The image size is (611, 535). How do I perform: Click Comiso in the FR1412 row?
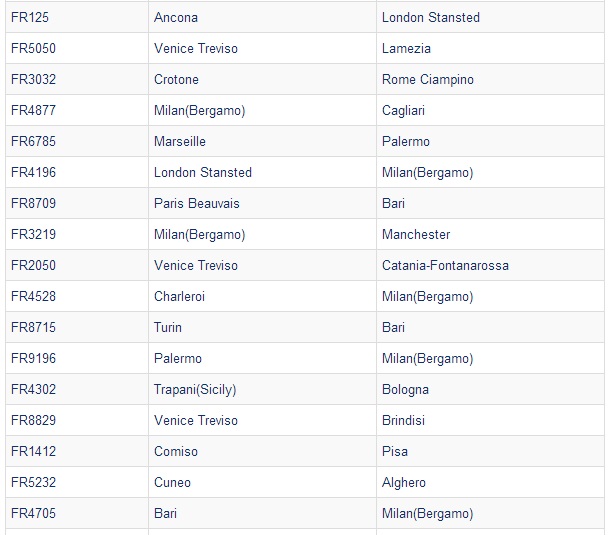[x=176, y=451]
